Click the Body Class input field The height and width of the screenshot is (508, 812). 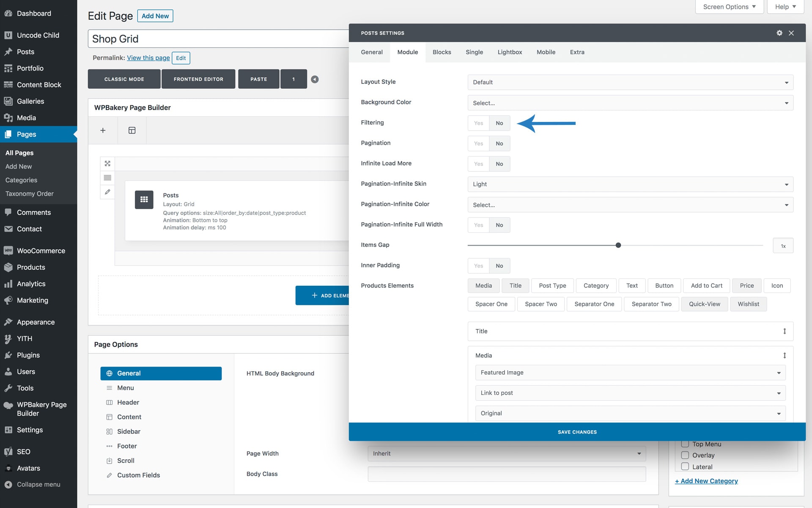[507, 474]
